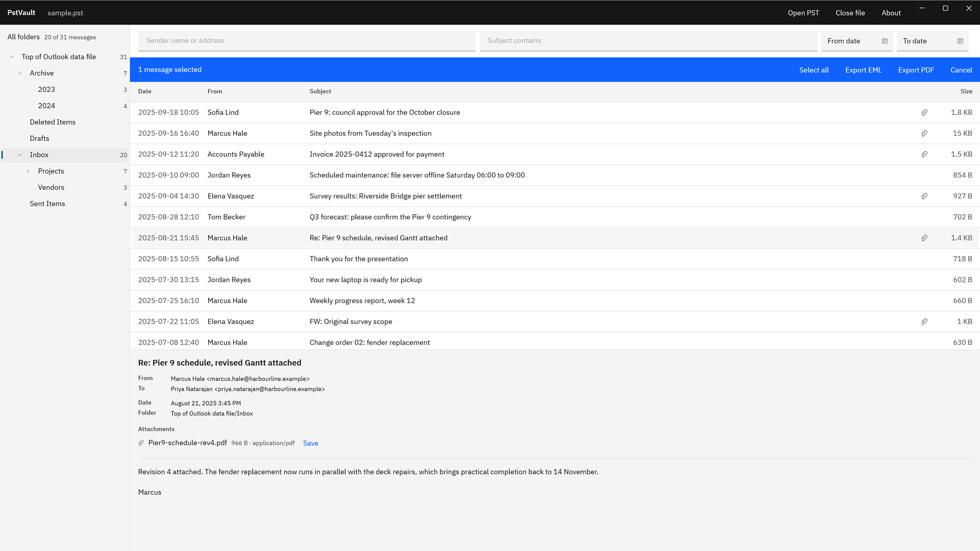Focus the Sender name or address field
Image resolution: width=980 pixels, height=551 pixels.
307,41
